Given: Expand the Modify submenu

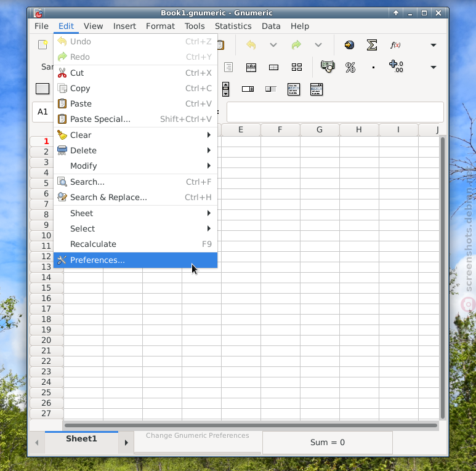Looking at the screenshot, I should 135,166.
